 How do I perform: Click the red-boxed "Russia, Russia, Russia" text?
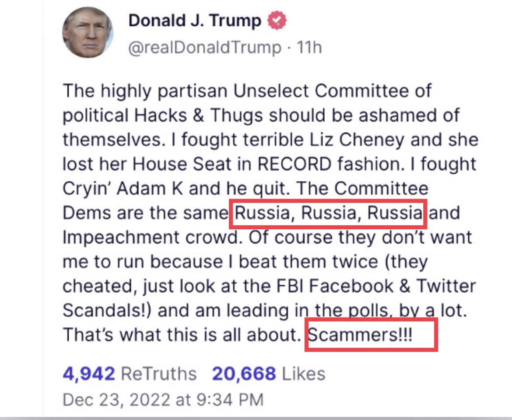click(328, 213)
